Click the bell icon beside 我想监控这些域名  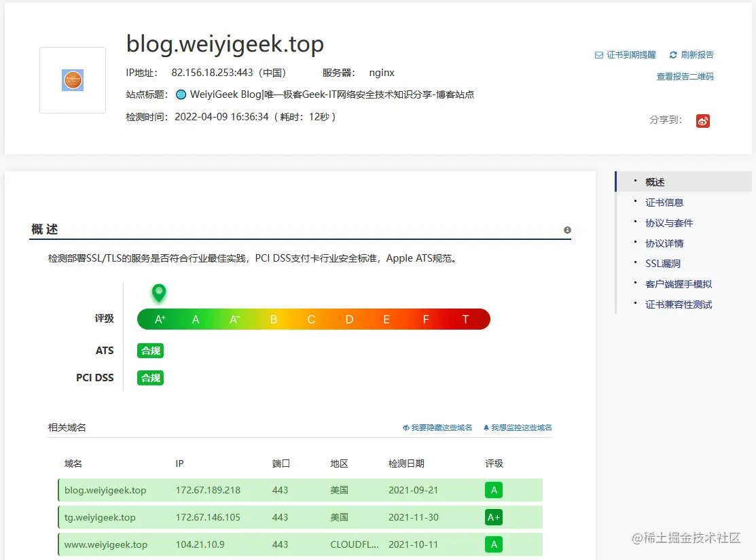click(486, 427)
